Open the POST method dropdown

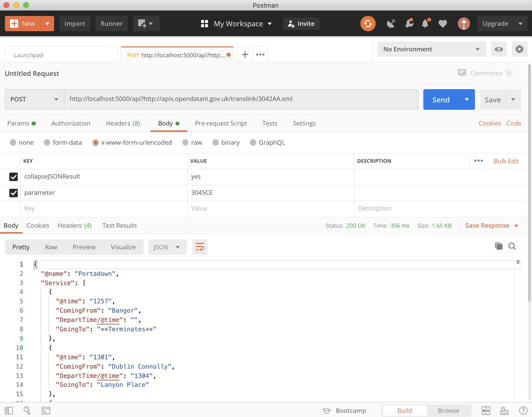(x=34, y=99)
